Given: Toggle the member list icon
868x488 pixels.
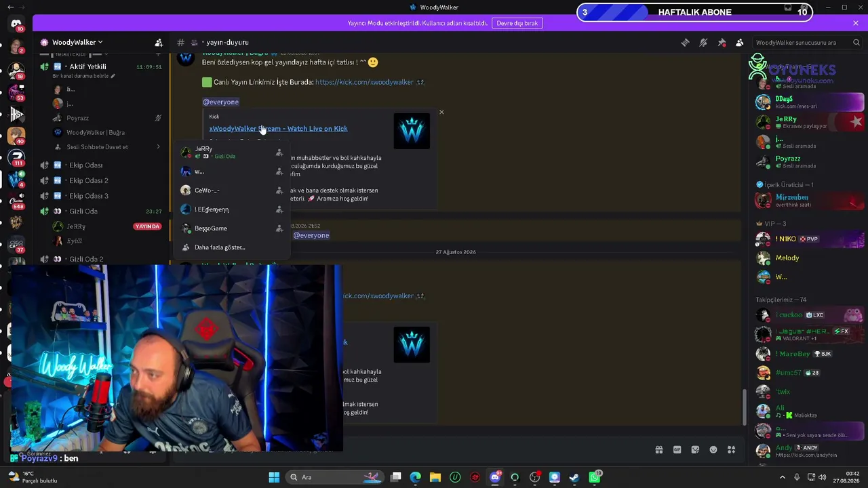Looking at the screenshot, I should [740, 43].
